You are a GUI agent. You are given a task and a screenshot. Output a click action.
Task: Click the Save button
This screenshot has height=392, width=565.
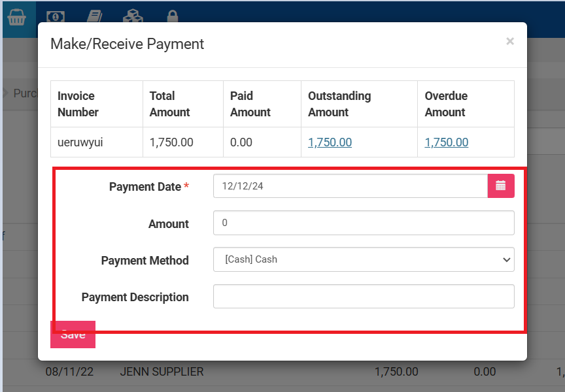point(73,335)
